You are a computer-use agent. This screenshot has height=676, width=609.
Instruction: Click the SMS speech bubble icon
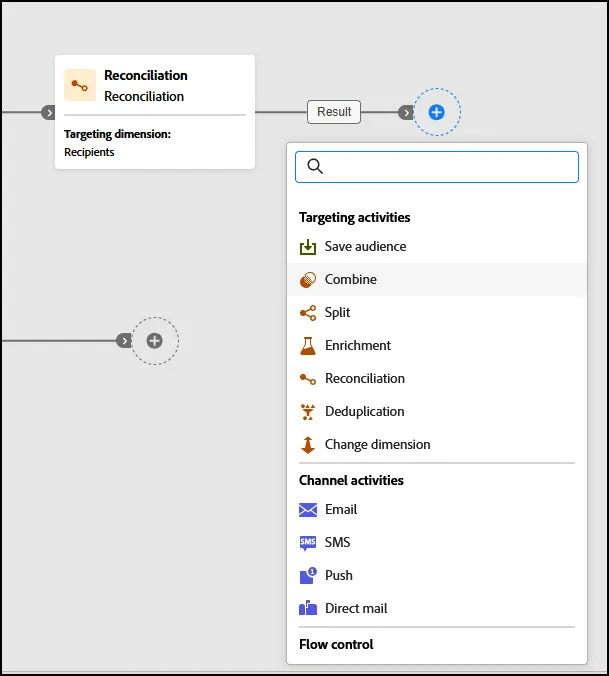tap(308, 543)
